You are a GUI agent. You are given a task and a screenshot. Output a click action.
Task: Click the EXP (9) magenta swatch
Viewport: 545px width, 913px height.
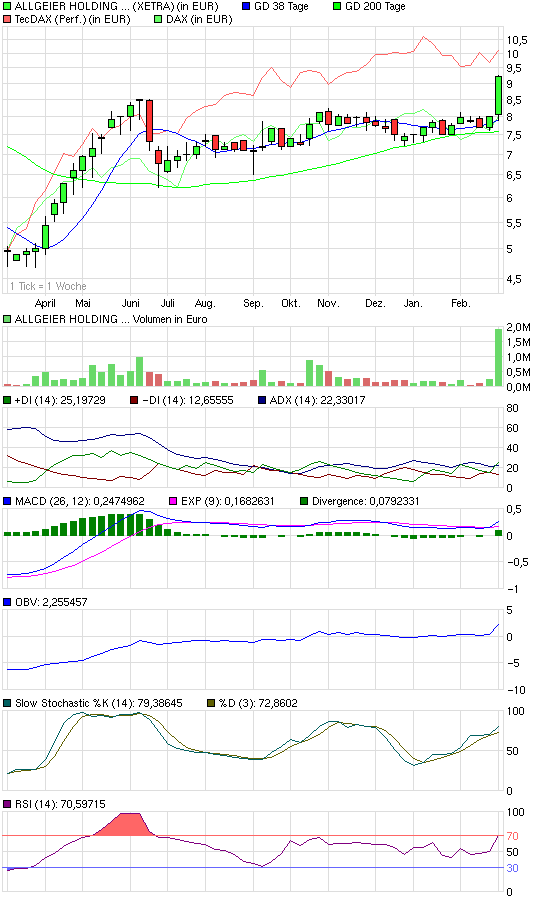[173, 501]
